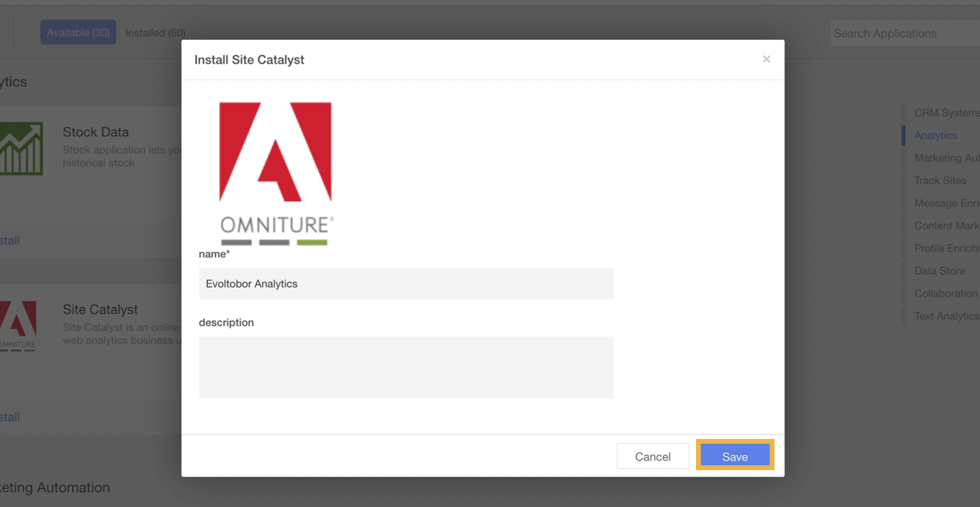Click the Stock Data description text

click(x=122, y=156)
